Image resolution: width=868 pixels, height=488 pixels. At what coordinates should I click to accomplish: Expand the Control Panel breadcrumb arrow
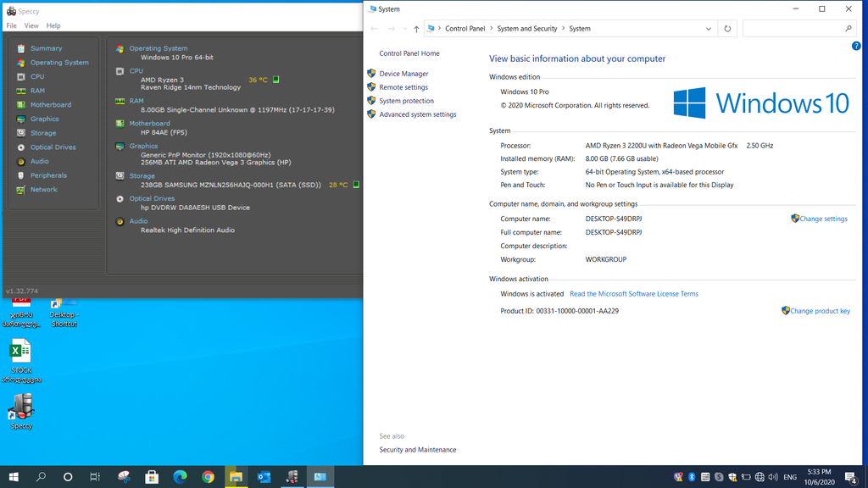(492, 29)
